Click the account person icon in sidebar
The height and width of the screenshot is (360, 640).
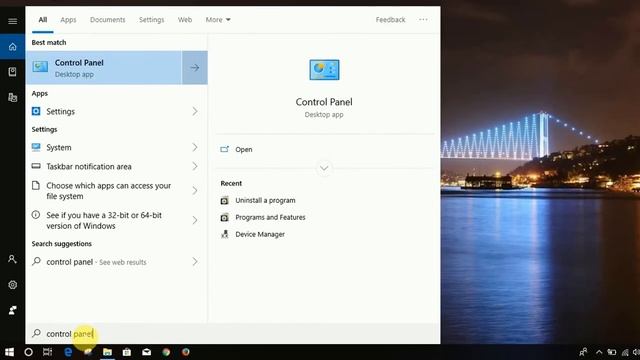coord(12,259)
